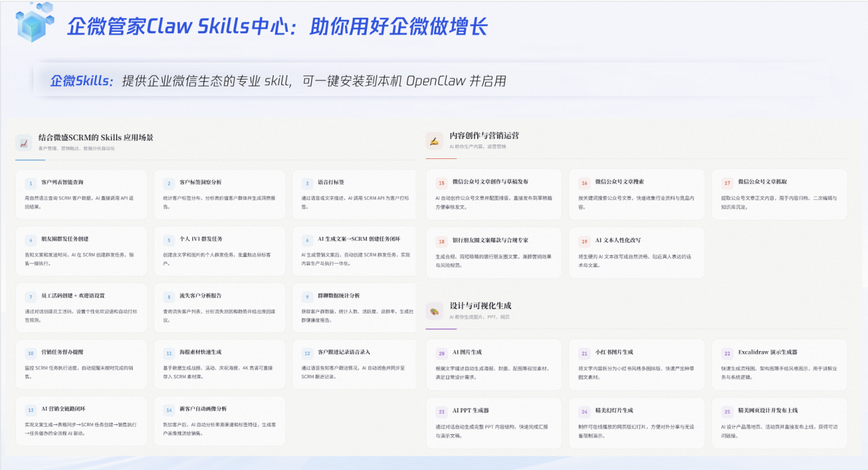Image resolution: width=868 pixels, height=470 pixels.
Task: Click the red number 19 badge
Action: (x=584, y=241)
